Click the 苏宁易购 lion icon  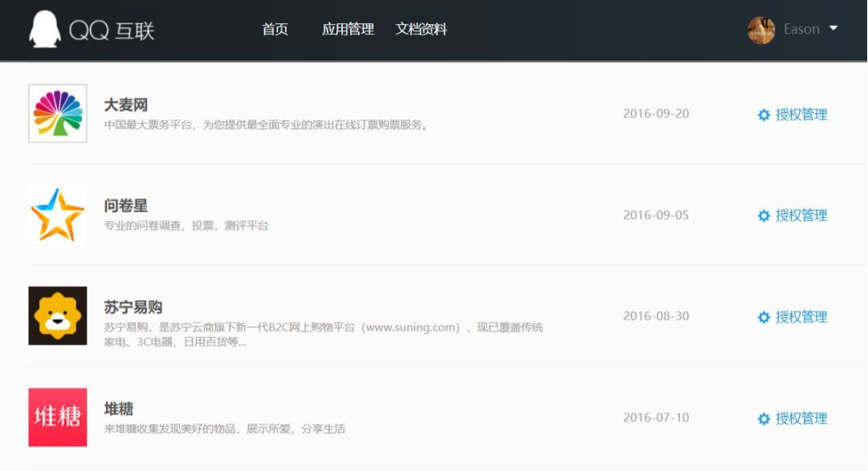(x=57, y=316)
